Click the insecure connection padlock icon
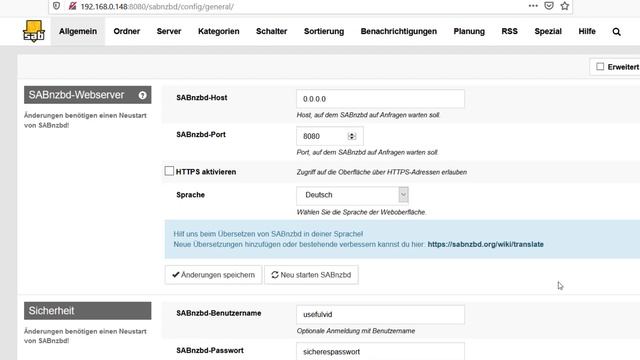This screenshot has height=360, width=640. 72,6
